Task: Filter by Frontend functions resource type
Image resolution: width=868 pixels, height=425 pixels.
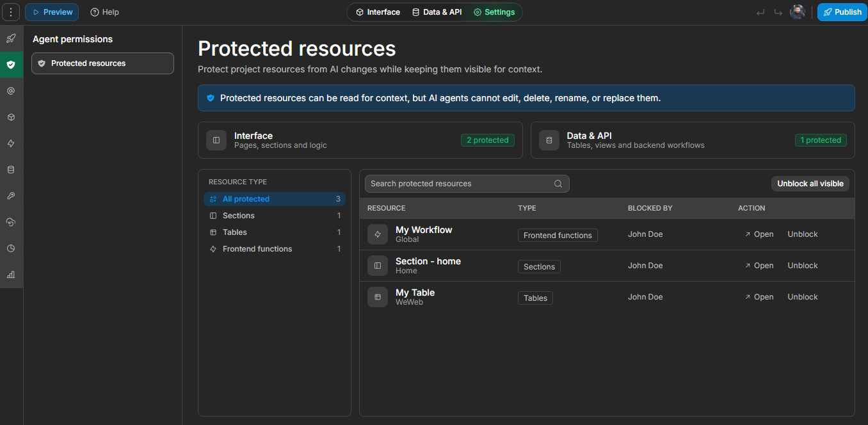Action: (x=275, y=249)
